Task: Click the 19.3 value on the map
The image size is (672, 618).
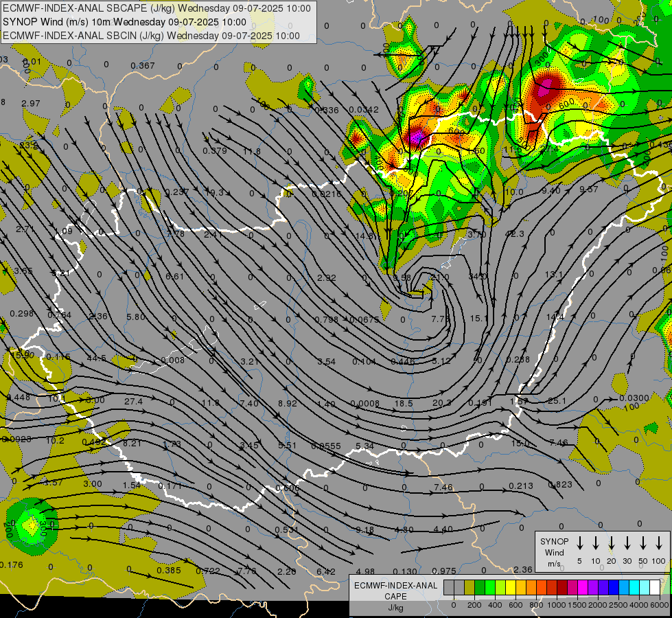Action: 214,192
